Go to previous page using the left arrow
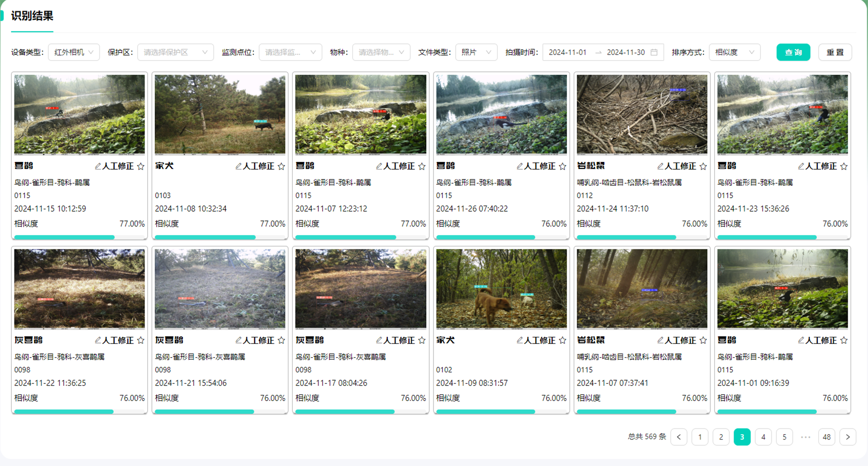Image resolution: width=868 pixels, height=466 pixels. point(678,437)
